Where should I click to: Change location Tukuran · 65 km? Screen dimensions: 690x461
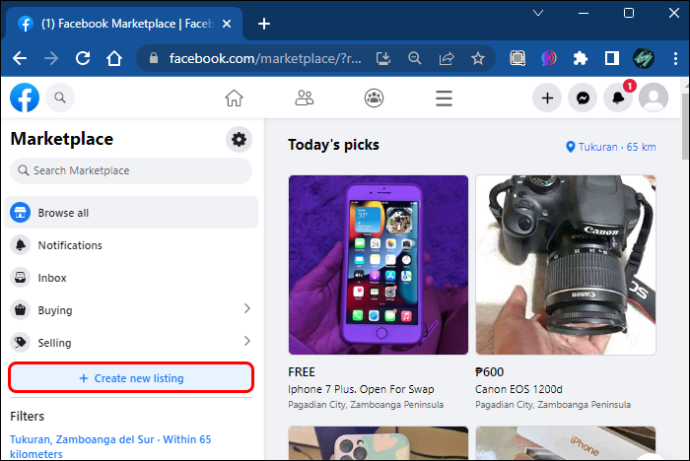(x=611, y=147)
